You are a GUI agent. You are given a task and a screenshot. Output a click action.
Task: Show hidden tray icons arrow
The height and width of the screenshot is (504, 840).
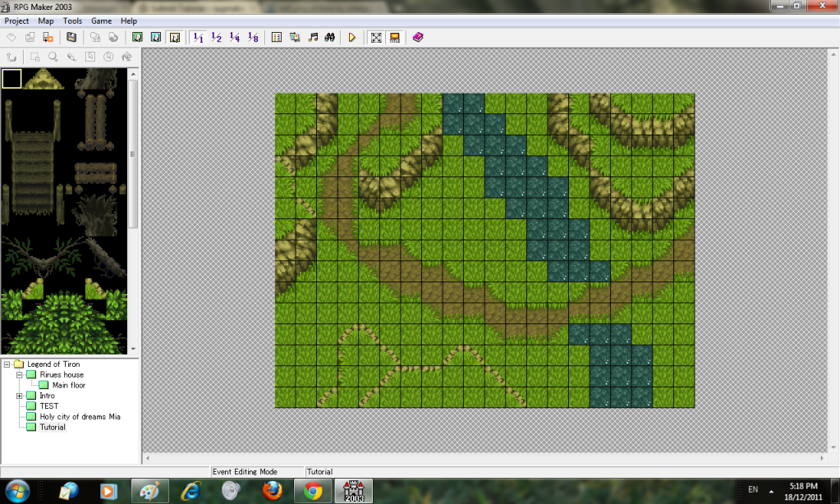pos(771,491)
